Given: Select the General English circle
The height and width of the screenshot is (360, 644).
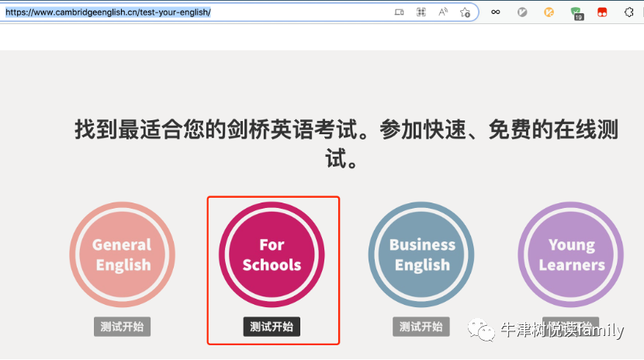Looking at the screenshot, I should 123,254.
